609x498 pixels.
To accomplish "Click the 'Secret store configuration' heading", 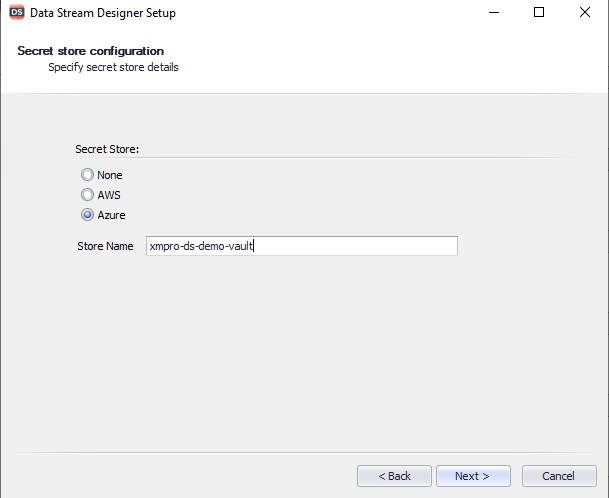I will point(90,51).
